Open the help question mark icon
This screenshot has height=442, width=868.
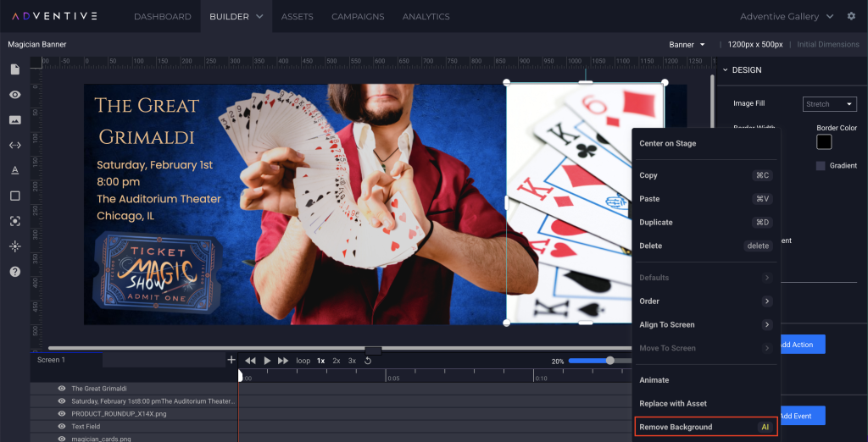click(x=14, y=272)
